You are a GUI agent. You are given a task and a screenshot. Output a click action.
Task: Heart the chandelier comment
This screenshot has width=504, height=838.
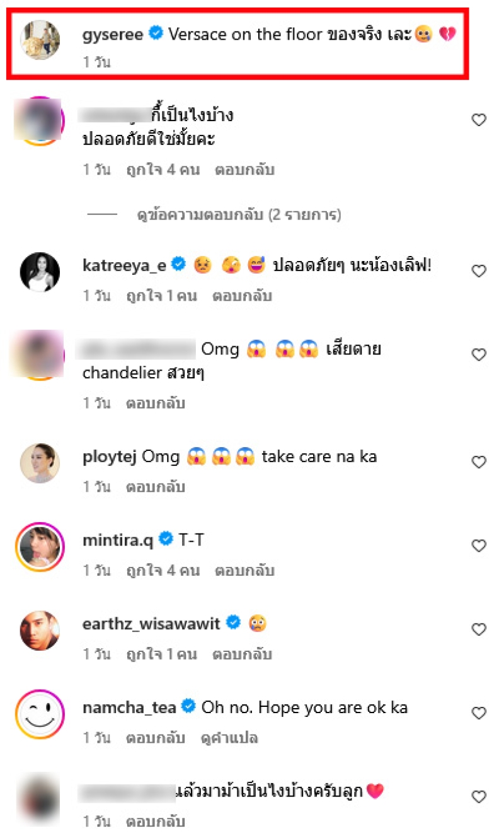[x=479, y=355]
